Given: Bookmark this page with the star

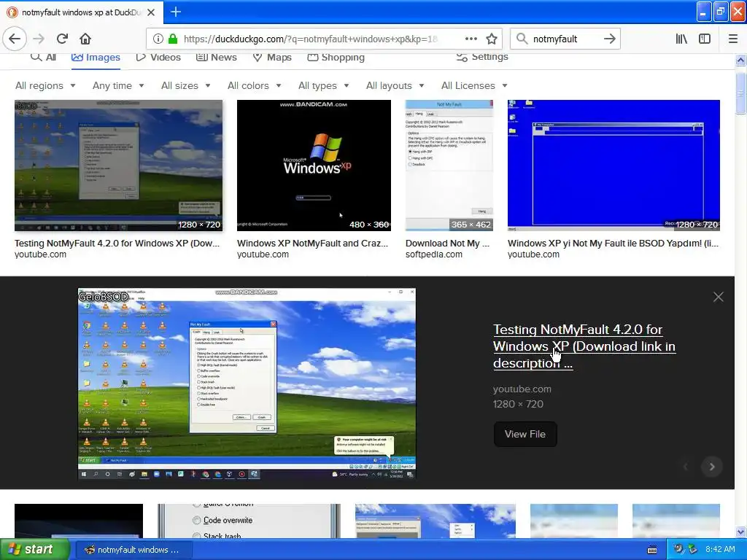Looking at the screenshot, I should pos(492,39).
